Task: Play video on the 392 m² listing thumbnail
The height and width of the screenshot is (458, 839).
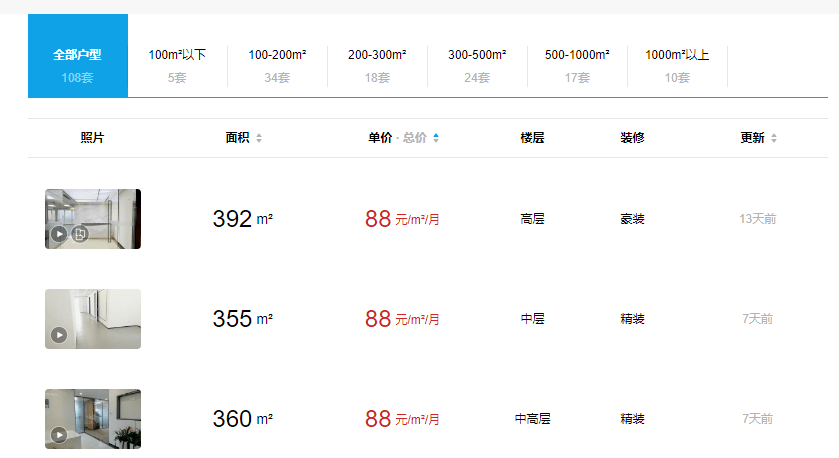Action: [x=59, y=234]
